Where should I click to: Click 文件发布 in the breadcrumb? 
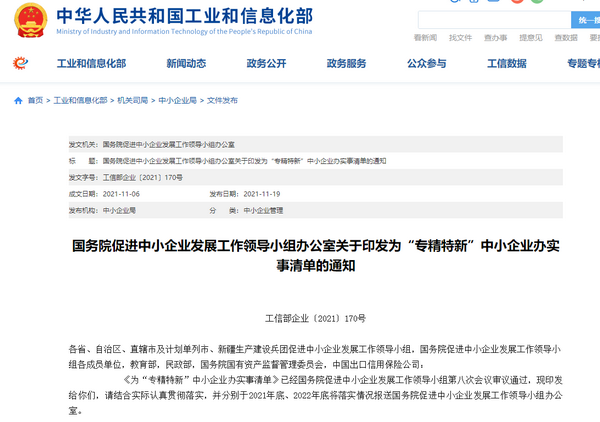click(x=222, y=101)
